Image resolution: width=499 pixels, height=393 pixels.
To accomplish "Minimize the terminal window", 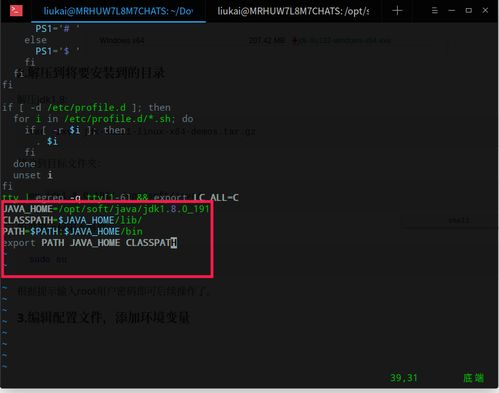I will 452,11.
